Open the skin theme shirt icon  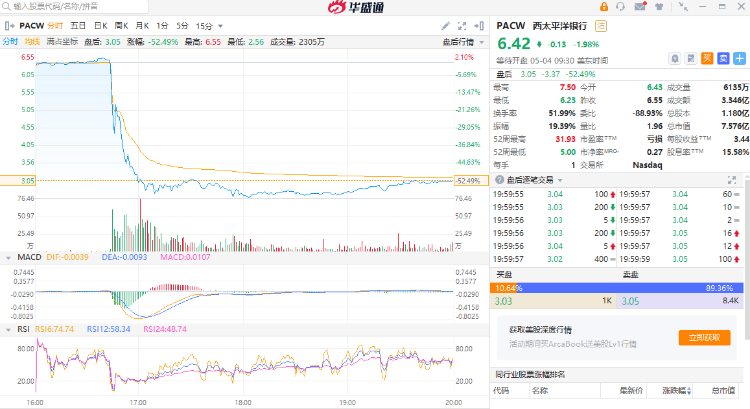(659, 7)
